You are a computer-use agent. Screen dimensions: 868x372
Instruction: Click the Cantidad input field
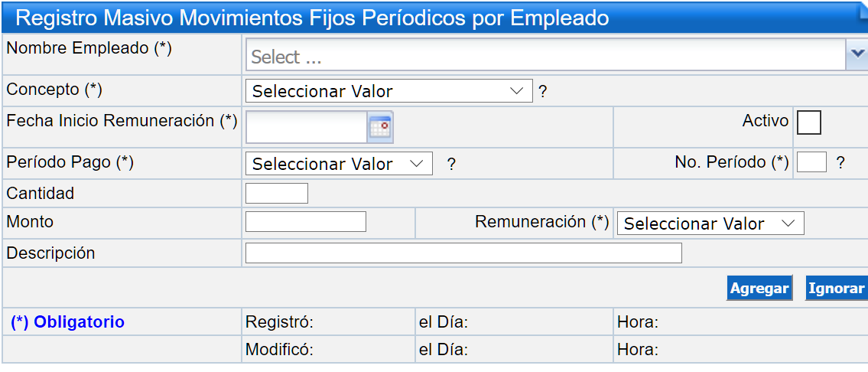277,194
